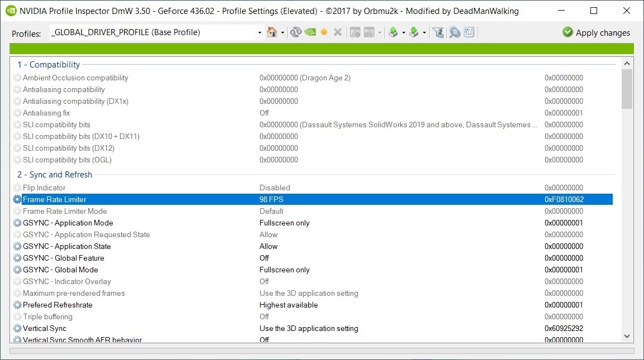Click the settings list scrollbar up arrow

tap(627, 63)
